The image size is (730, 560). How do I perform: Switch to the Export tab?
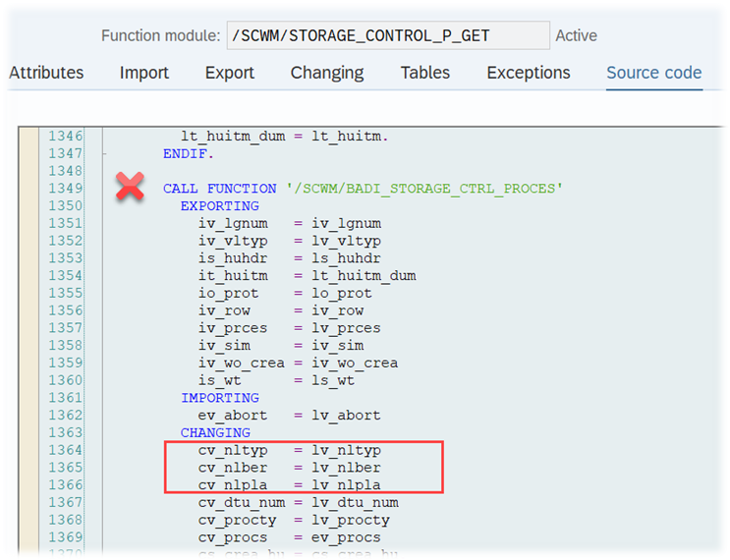[x=230, y=73]
